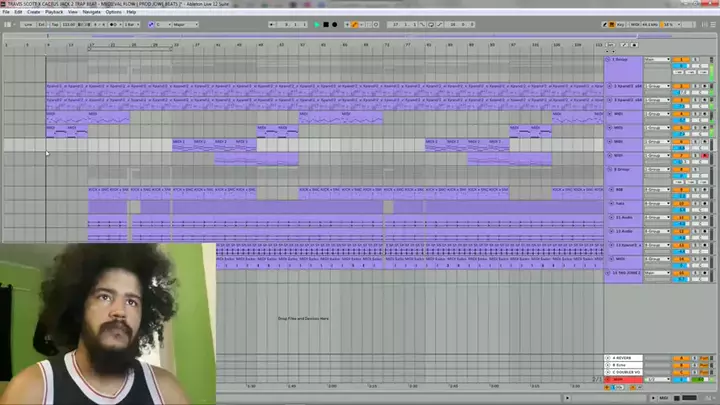Toggle the metronome icon
The width and height of the screenshot is (720, 405).
tap(112, 23)
